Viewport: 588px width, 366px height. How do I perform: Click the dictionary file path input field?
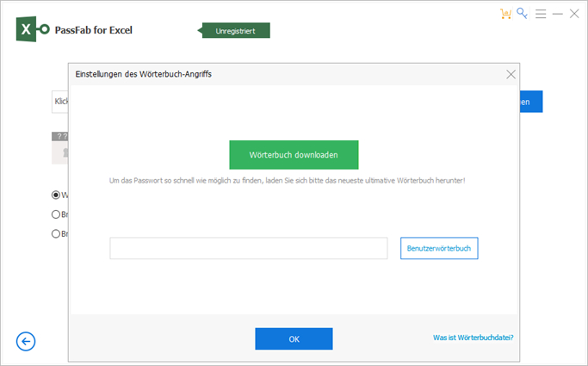pyautogui.click(x=248, y=248)
